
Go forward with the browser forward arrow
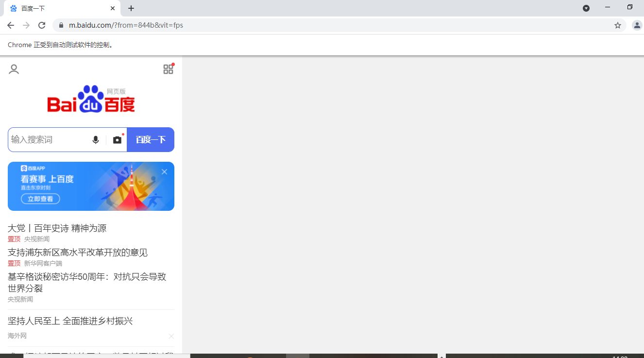pyautogui.click(x=26, y=25)
